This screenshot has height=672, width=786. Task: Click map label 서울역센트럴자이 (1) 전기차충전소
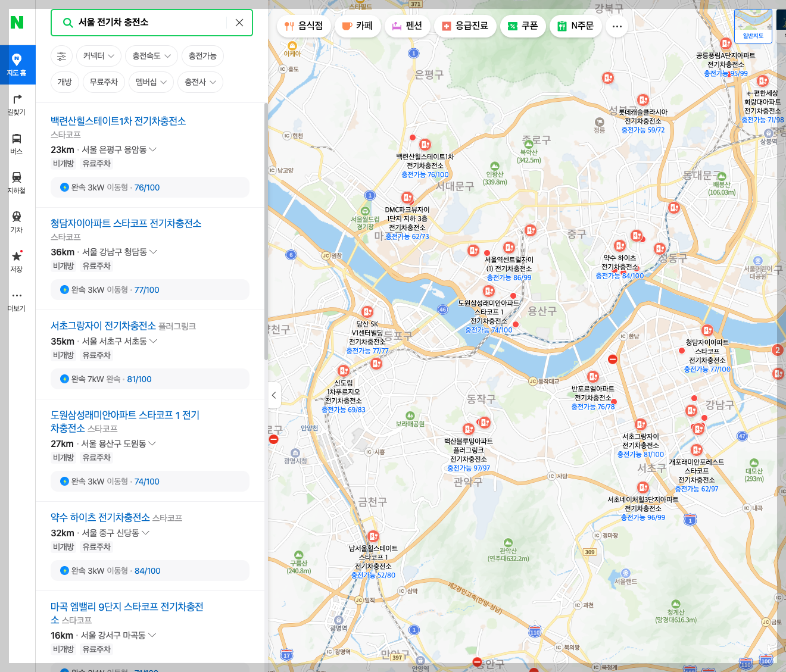509,268
